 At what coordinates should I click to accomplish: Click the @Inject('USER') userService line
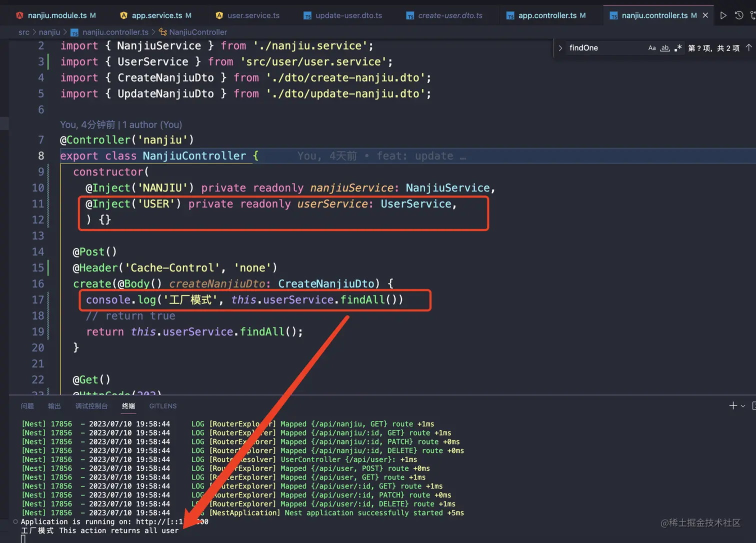click(x=270, y=204)
